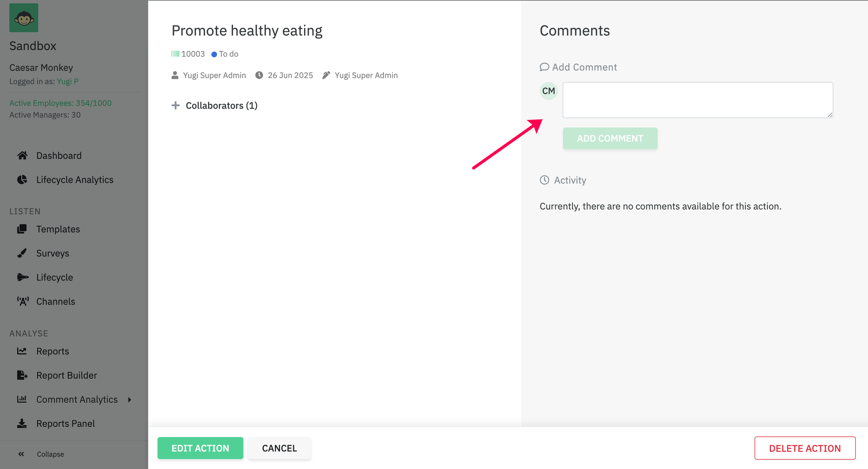Expand the Comment Analytics submenu arrow
Screen dimensions: 868x469
click(130, 400)
